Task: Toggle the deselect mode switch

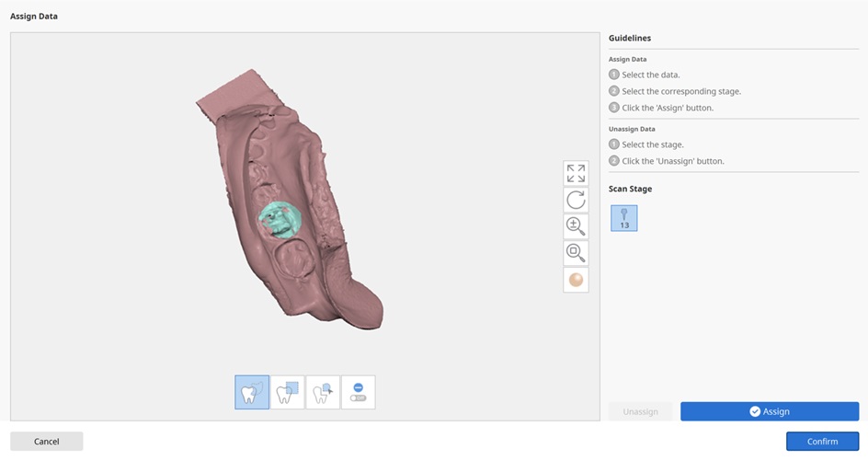Action: click(359, 392)
